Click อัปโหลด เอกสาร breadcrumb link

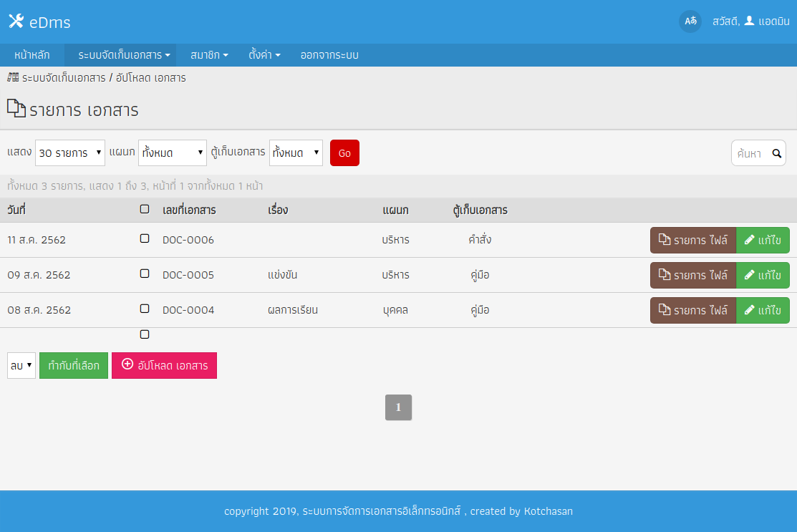tap(151, 78)
